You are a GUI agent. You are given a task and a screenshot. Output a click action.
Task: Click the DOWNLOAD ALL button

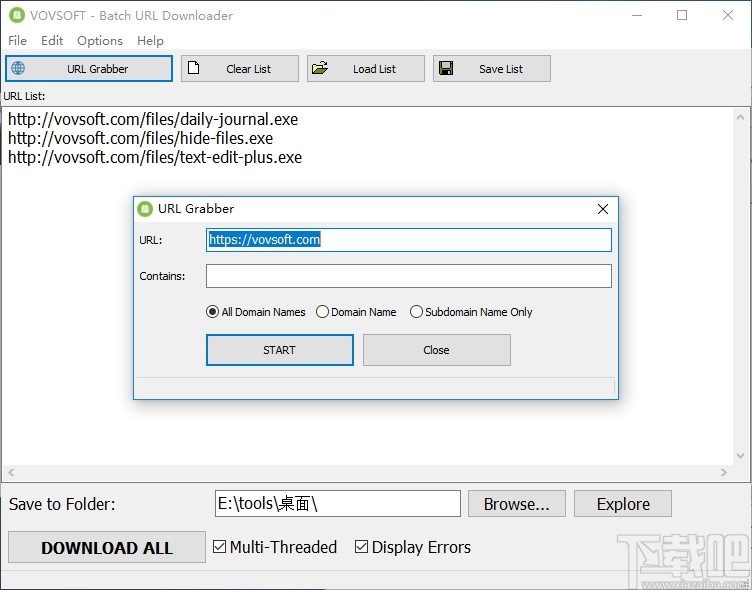106,547
